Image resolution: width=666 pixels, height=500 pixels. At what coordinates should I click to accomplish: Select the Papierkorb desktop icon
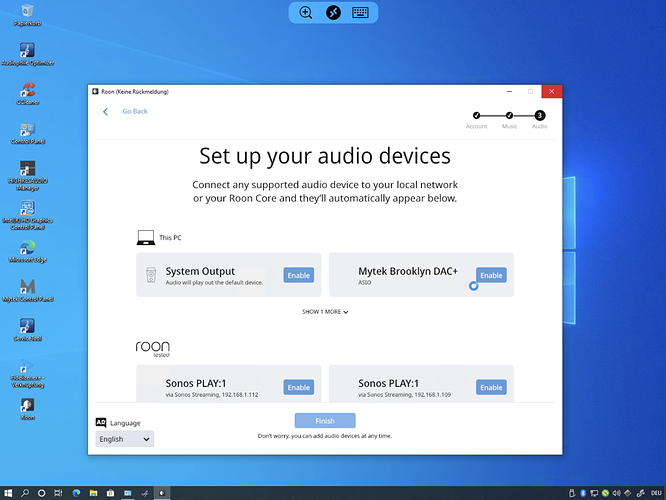27,15
